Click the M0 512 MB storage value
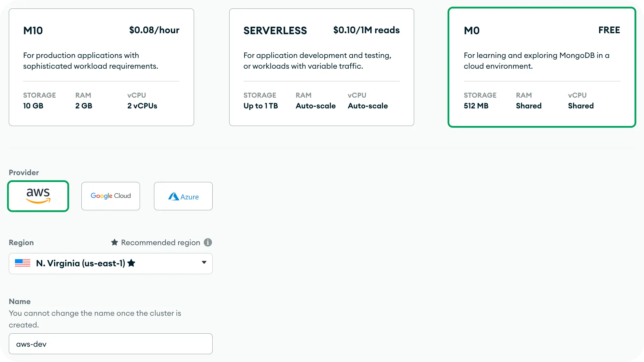The image size is (644, 362). [476, 106]
